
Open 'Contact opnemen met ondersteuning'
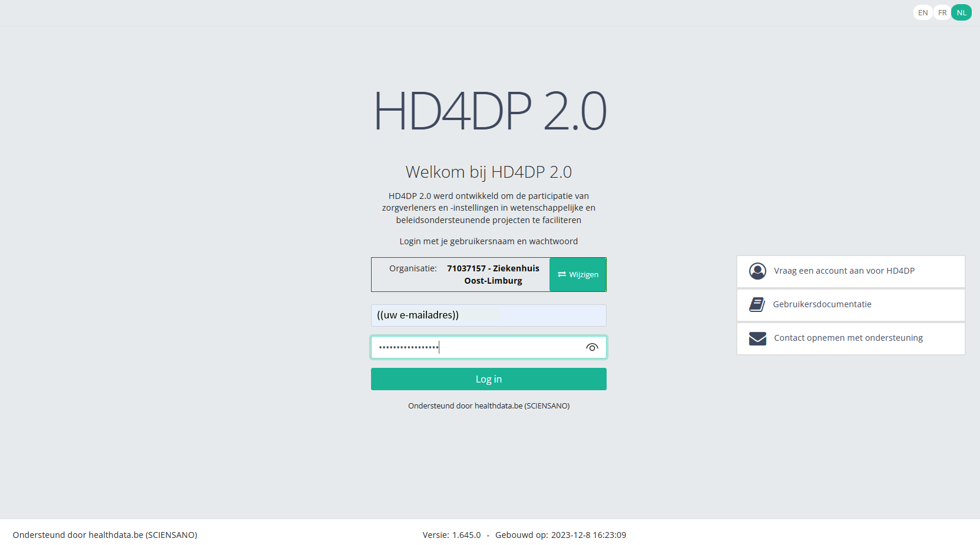tap(848, 338)
